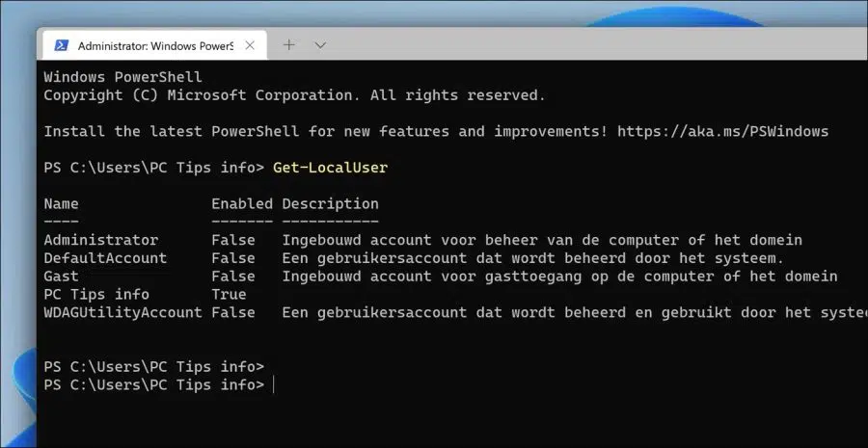Open the https://aka.ms/PSWindows link

click(722, 132)
